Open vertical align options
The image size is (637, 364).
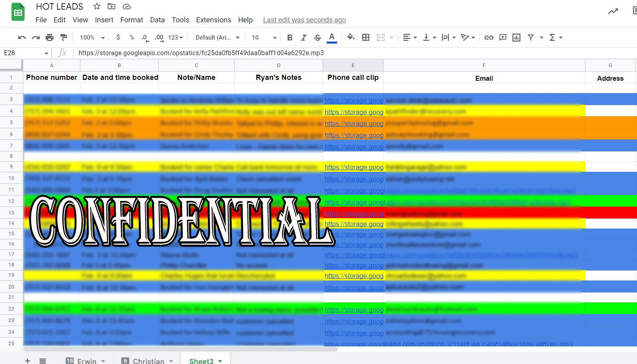pos(429,38)
